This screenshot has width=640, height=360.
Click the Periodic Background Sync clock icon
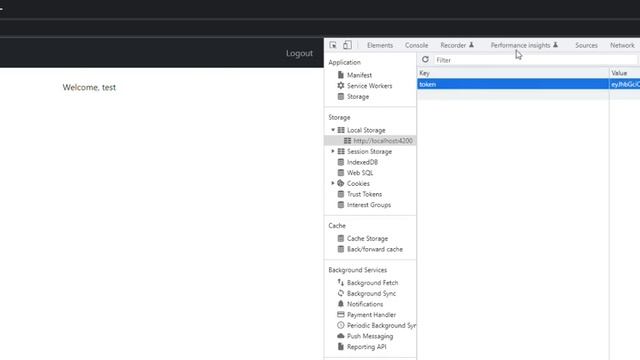(341, 325)
